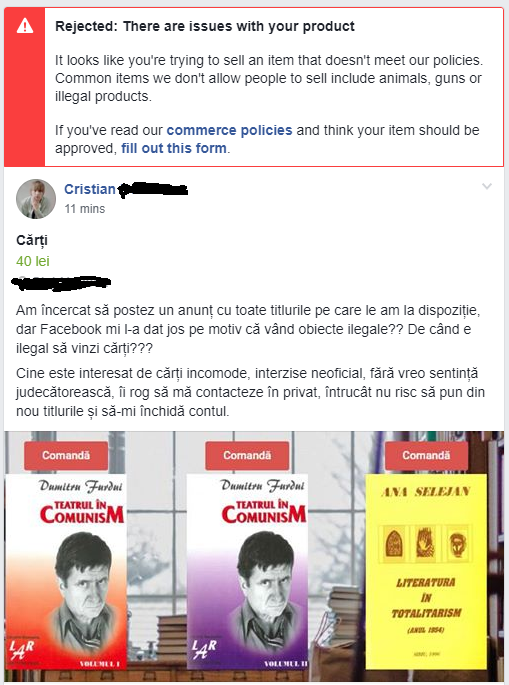Click the Comandă button above Volumul I
This screenshot has width=509, height=685.
pos(66,456)
